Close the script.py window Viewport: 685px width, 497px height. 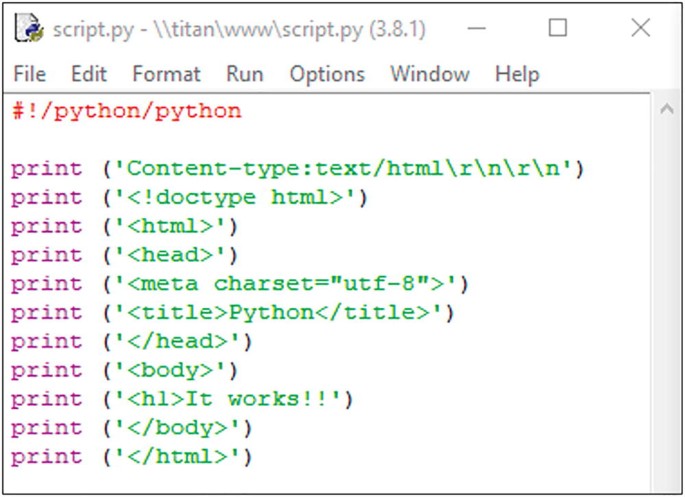pos(640,29)
